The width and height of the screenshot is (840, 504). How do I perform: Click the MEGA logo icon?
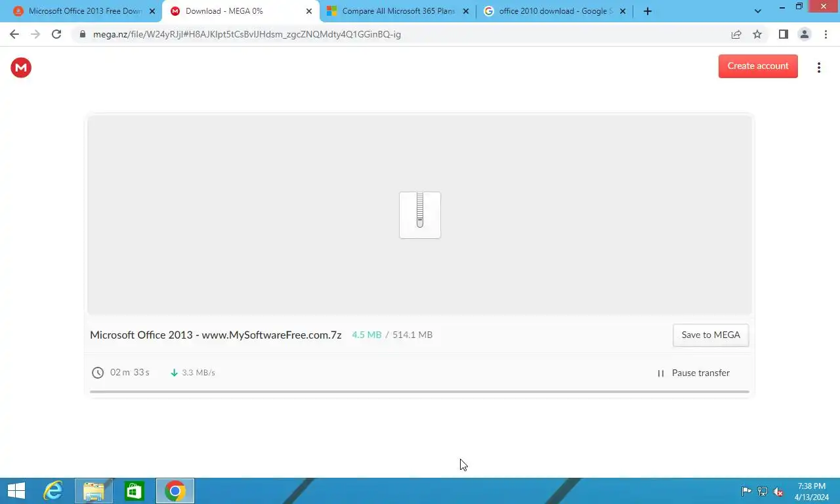(21, 67)
